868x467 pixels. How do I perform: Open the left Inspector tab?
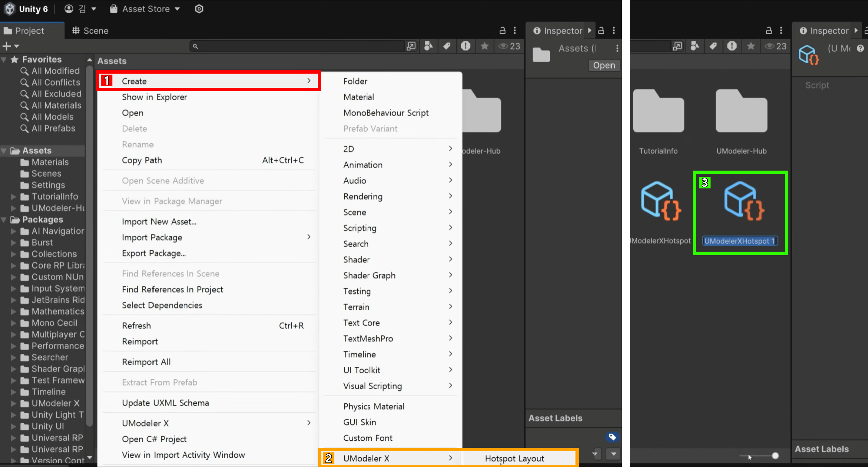(558, 31)
